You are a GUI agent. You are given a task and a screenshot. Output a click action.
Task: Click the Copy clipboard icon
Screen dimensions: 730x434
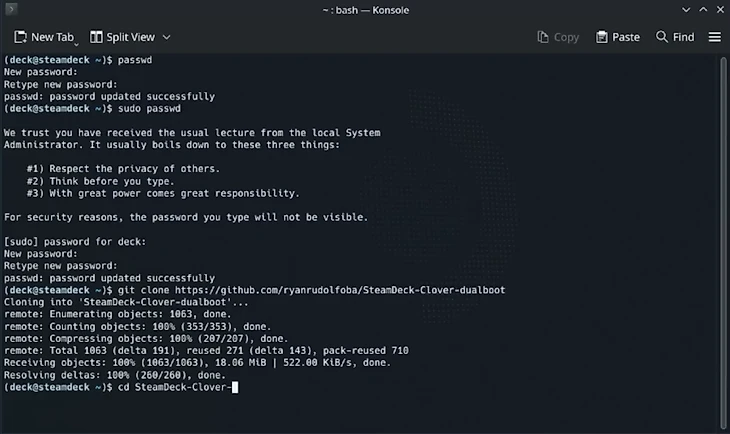(543, 37)
